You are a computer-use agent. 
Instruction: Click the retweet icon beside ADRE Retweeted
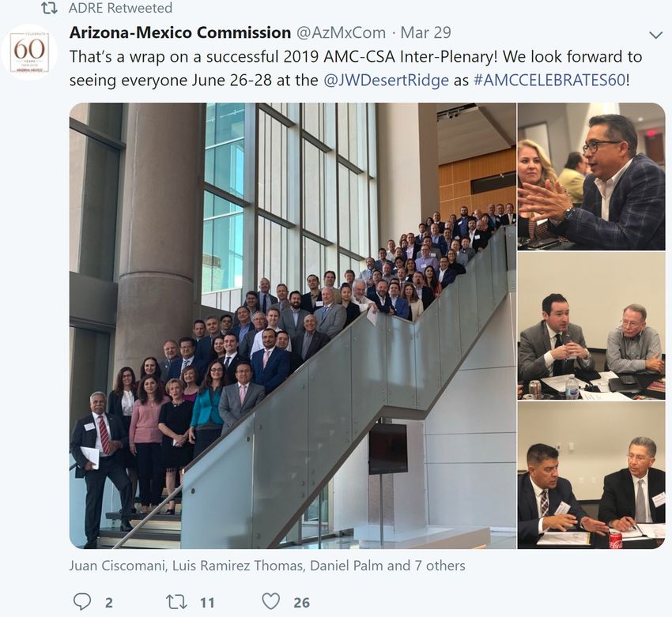49,8
